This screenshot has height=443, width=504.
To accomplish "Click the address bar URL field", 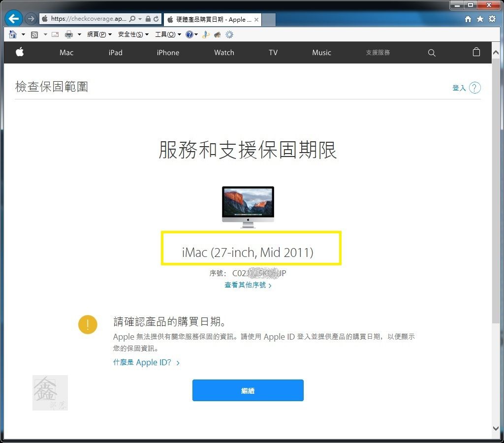I will (x=89, y=19).
